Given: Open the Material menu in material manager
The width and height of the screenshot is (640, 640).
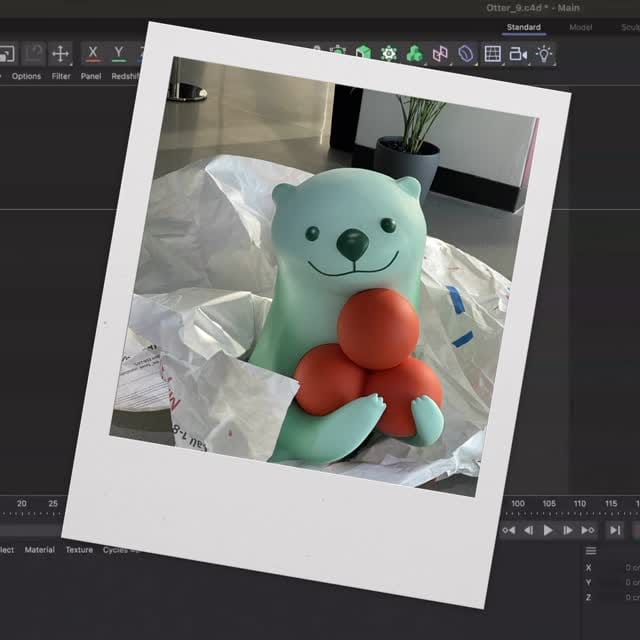Looking at the screenshot, I should tap(40, 550).
